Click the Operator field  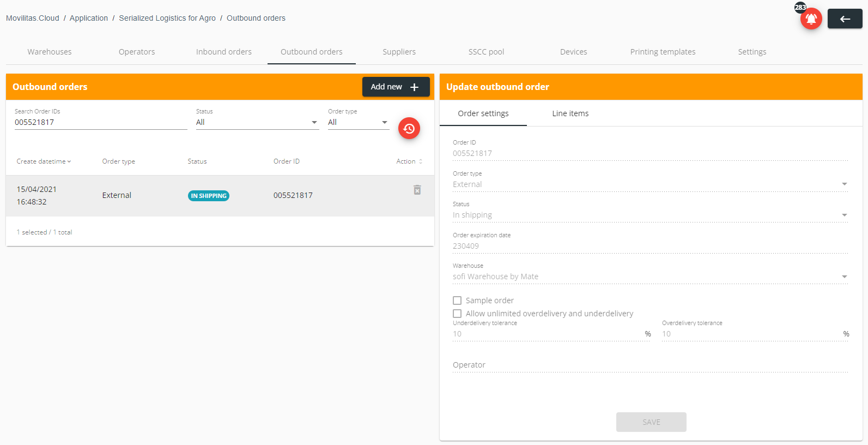[651, 365]
